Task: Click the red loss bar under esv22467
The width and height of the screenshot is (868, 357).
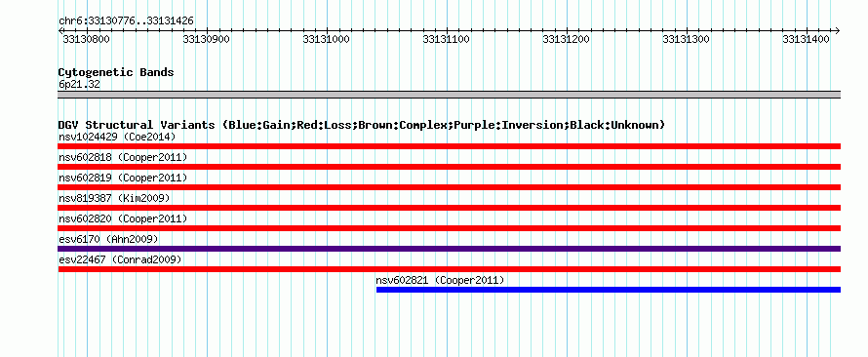Action: point(449,269)
